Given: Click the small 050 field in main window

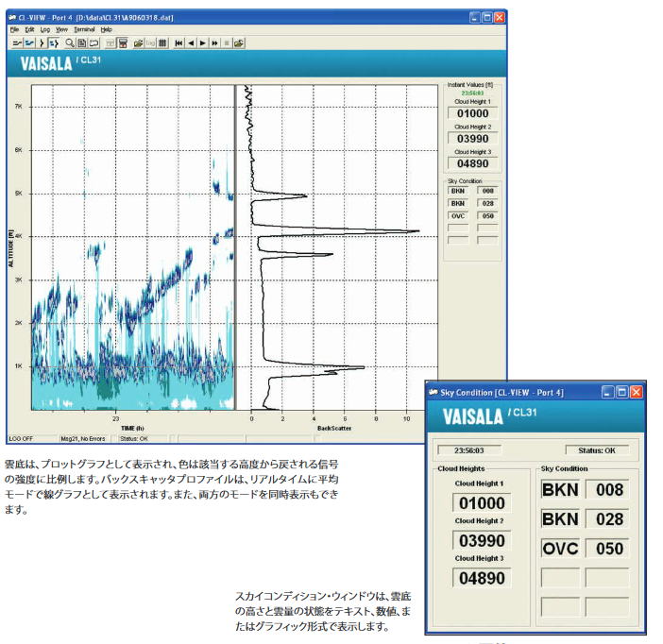Looking at the screenshot, I should point(487,215).
